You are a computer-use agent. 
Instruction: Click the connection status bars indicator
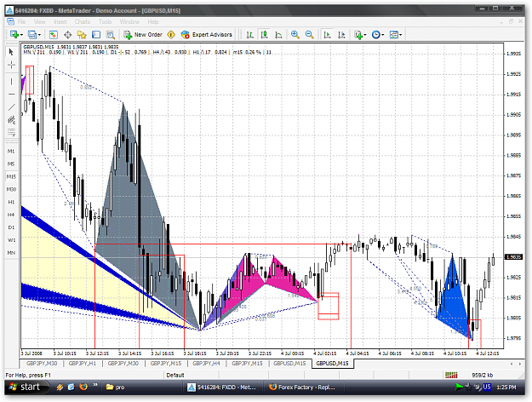451,375
